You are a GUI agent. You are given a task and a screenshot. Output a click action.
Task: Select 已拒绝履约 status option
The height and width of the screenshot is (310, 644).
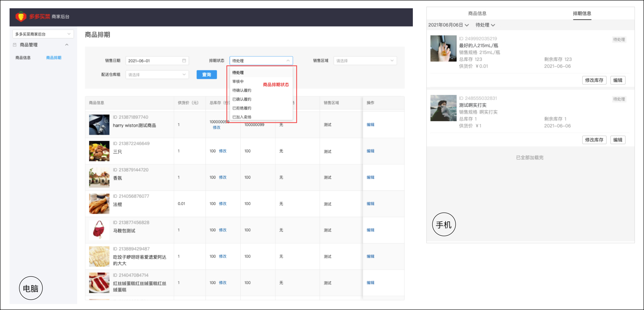coord(241,108)
